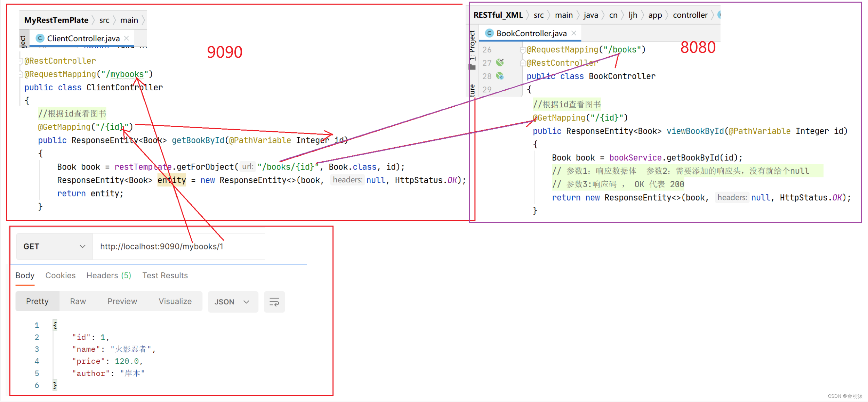Select the Visualize view mode

tap(175, 301)
